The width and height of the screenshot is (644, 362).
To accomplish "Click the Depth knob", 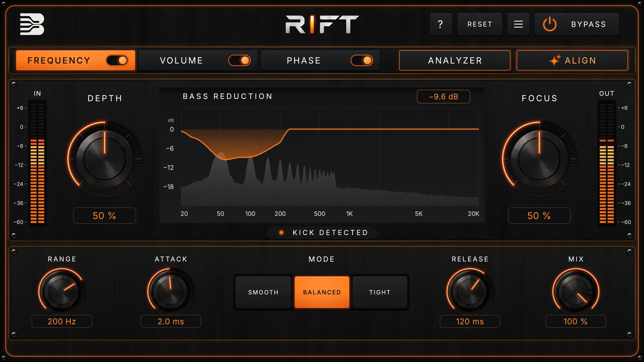I will [x=105, y=159].
